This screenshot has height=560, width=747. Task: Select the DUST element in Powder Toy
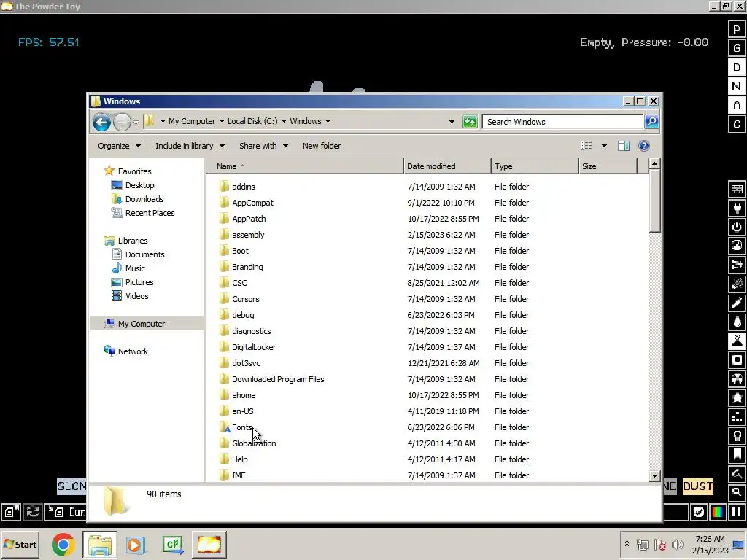point(698,486)
